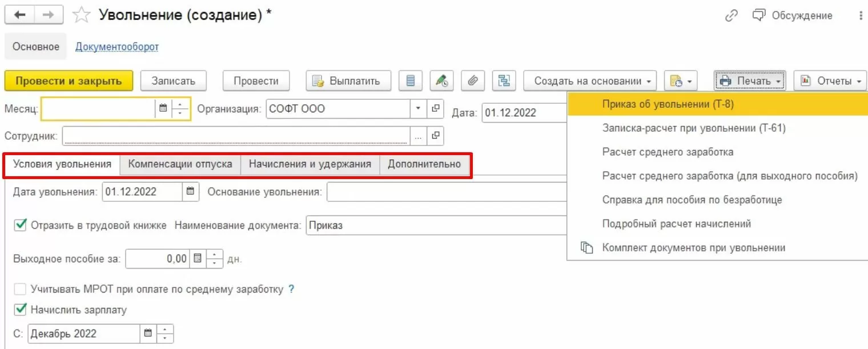Click into the Основание увольнения field
The width and height of the screenshot is (868, 349).
447,192
